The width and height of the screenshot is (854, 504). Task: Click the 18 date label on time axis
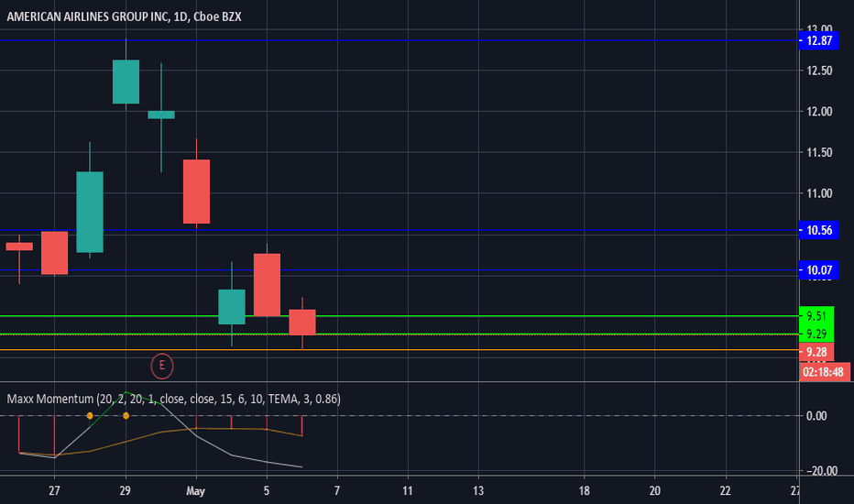(584, 490)
